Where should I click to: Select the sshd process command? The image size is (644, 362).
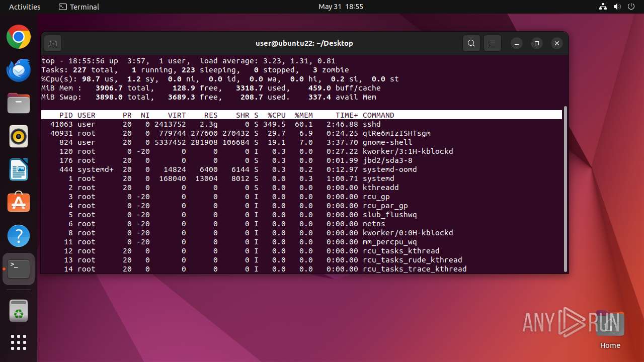[372, 124]
